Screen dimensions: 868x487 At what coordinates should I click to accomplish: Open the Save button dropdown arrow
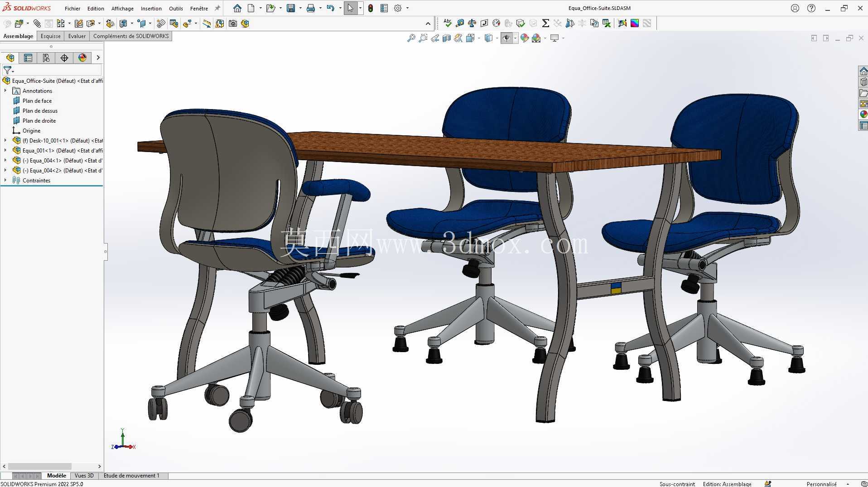(300, 8)
